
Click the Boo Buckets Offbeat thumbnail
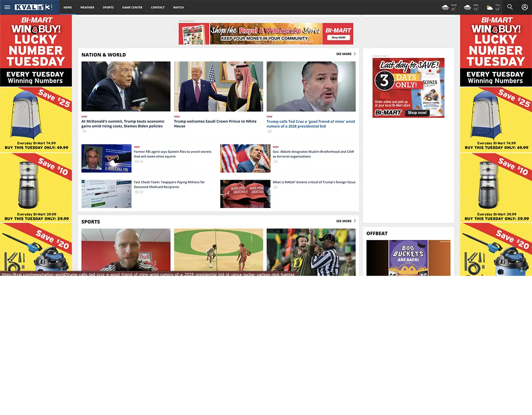pos(408,258)
